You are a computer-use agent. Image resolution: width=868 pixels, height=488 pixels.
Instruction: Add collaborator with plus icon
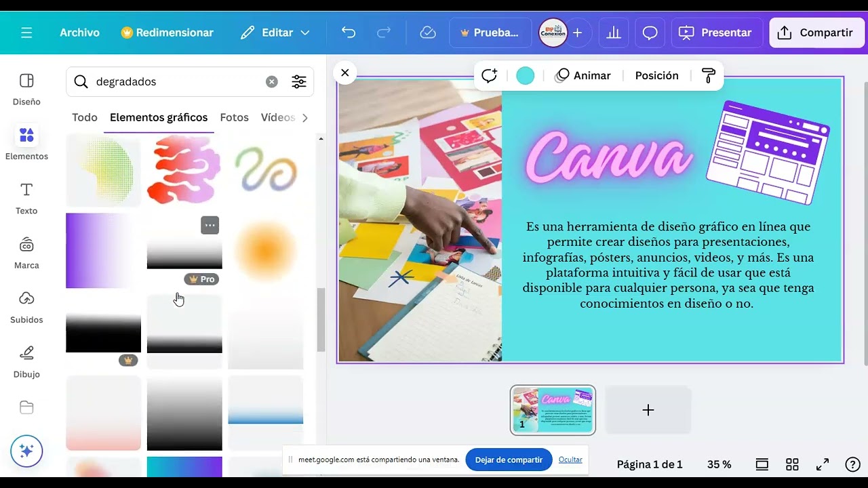click(x=577, y=33)
